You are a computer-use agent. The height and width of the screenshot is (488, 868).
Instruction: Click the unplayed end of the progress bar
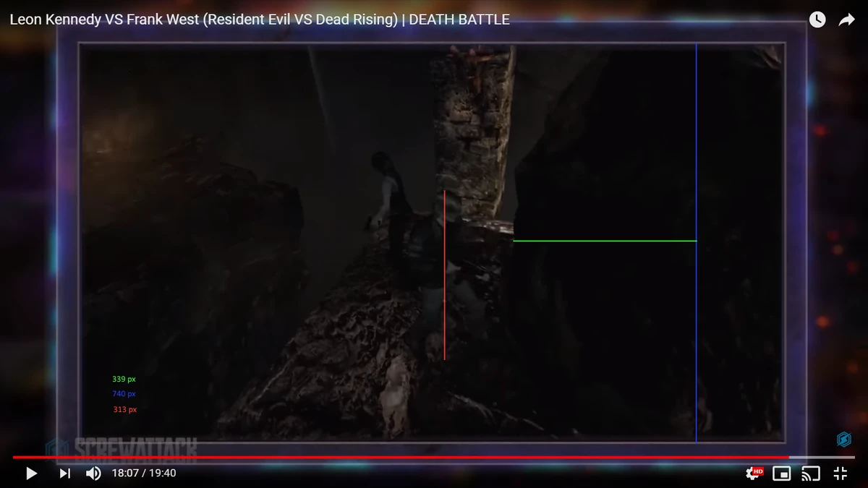coord(822,457)
